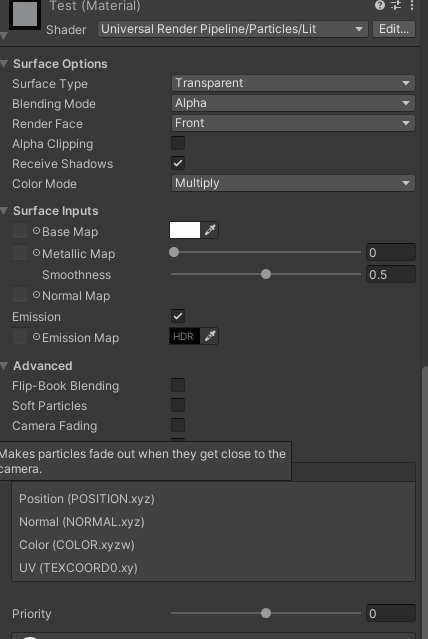The image size is (428, 639).
Task: Collapse the Surface Inputs section
Action: (x=4, y=211)
